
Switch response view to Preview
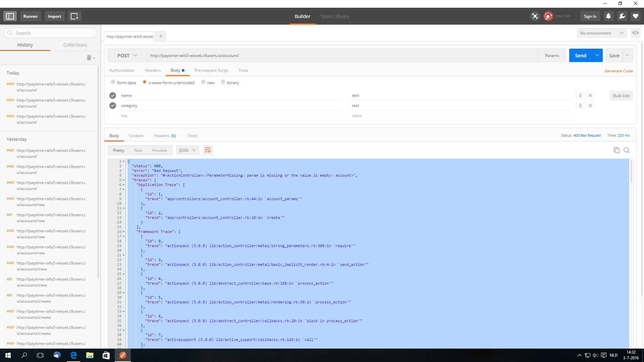click(159, 150)
